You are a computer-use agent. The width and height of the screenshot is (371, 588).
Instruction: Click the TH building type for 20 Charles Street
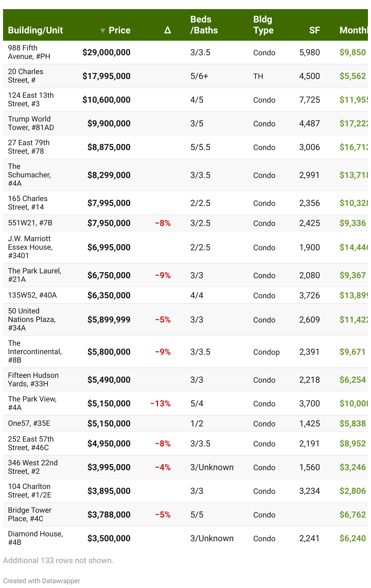258,76
